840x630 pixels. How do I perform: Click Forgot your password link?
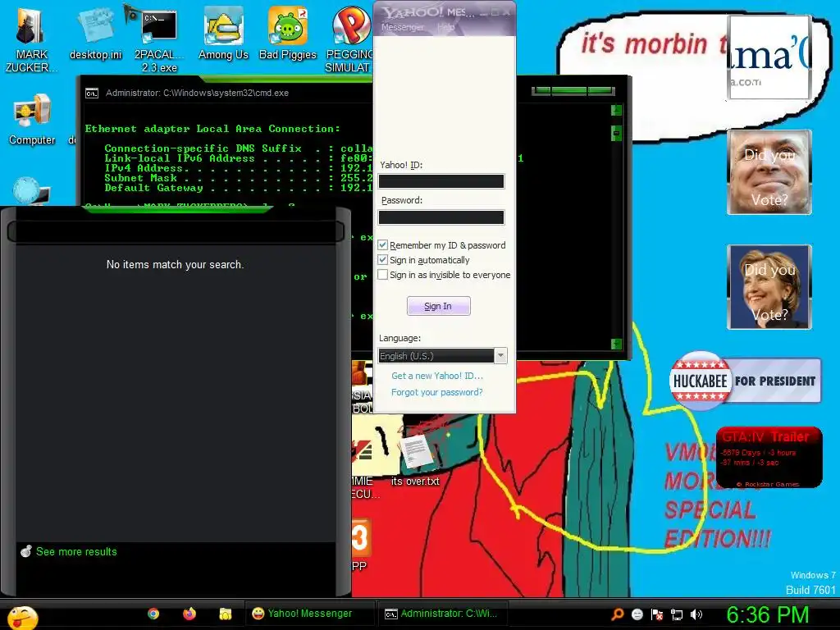(x=436, y=392)
